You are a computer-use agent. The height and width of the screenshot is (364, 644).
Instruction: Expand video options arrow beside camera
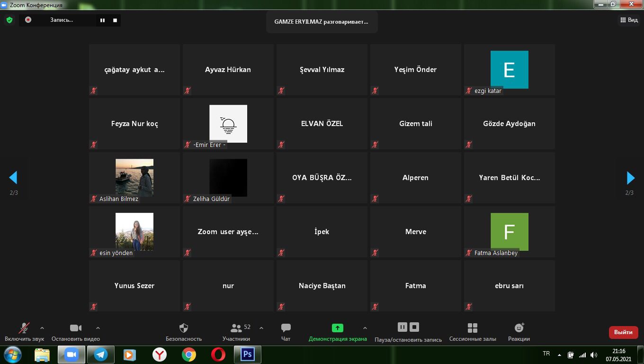click(x=98, y=328)
